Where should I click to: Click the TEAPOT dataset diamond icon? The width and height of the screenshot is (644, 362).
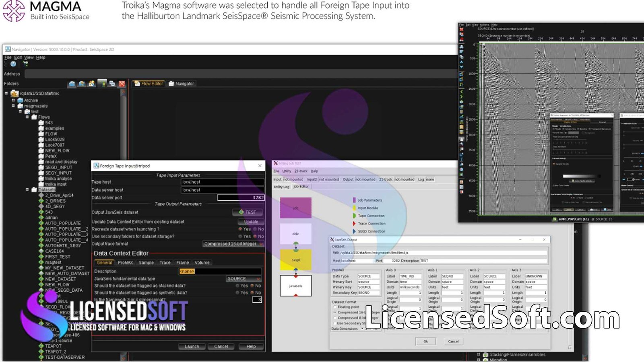coord(41,346)
